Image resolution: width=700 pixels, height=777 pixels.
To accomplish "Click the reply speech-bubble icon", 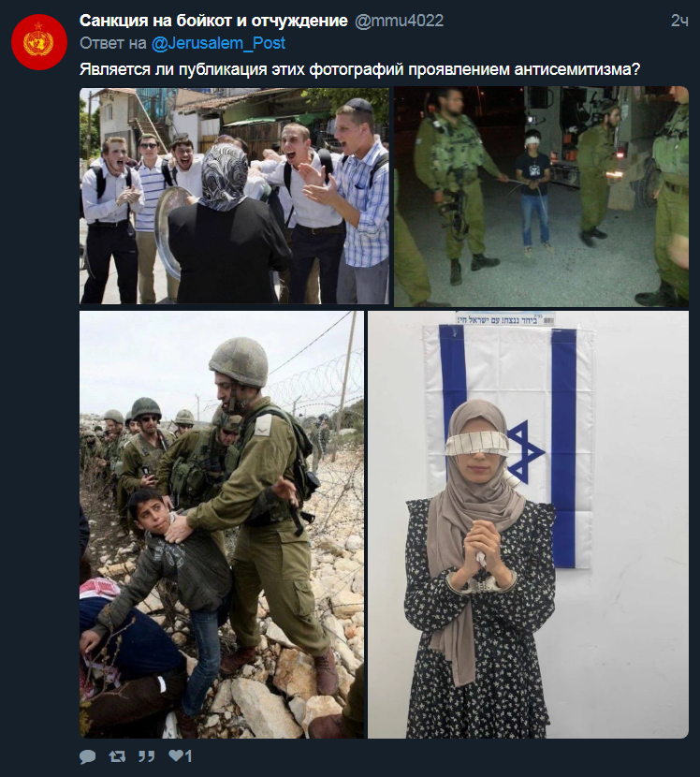I will tap(88, 756).
